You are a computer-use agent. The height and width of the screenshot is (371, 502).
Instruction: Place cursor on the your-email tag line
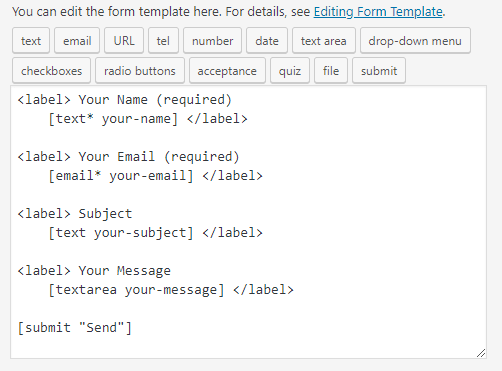(155, 176)
